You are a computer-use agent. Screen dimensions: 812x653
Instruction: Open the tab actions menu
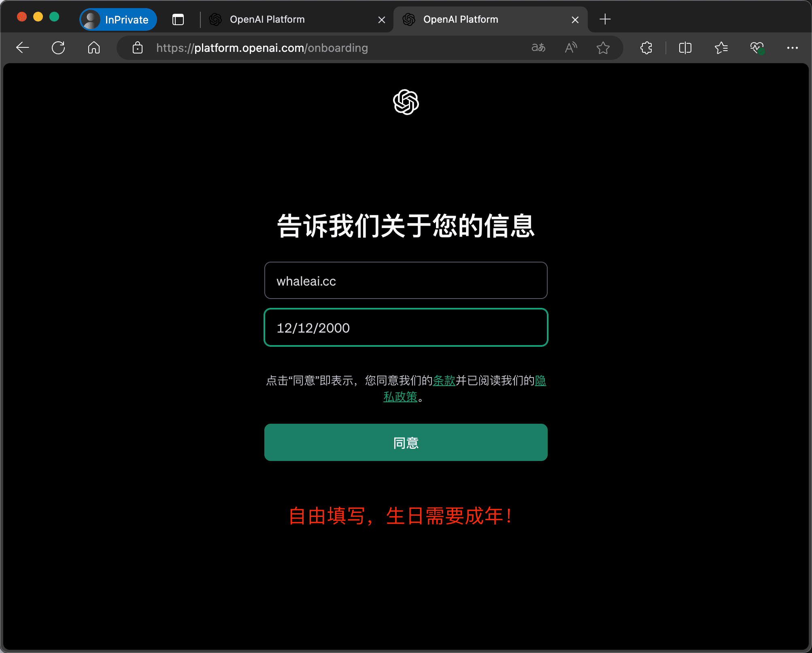[x=178, y=19]
